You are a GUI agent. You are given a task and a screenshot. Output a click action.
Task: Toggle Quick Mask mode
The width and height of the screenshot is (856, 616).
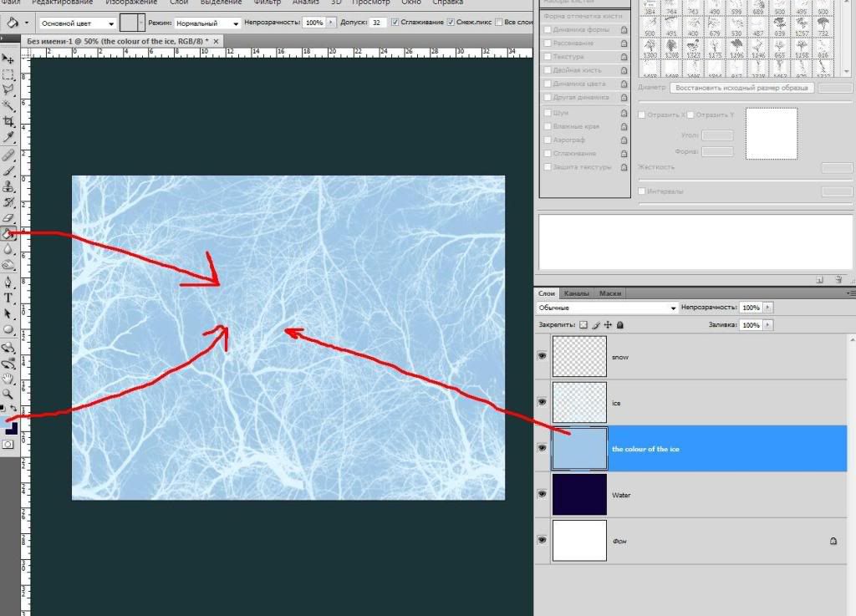[x=8, y=445]
